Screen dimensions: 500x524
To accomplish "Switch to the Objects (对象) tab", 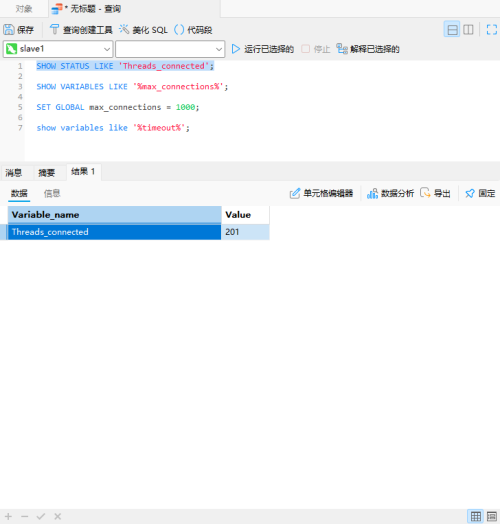I will point(24,9).
